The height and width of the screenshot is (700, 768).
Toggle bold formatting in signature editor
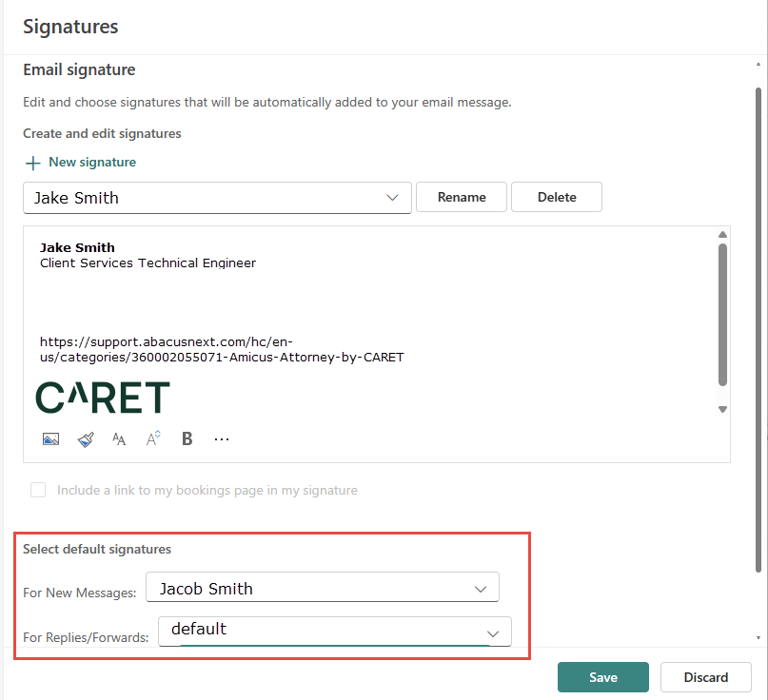click(x=187, y=438)
